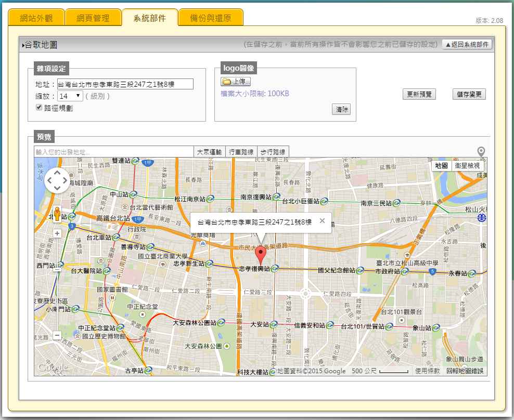This screenshot has width=514, height=420.
Task: Open the 備份與還原 tab
Action: click(210, 18)
